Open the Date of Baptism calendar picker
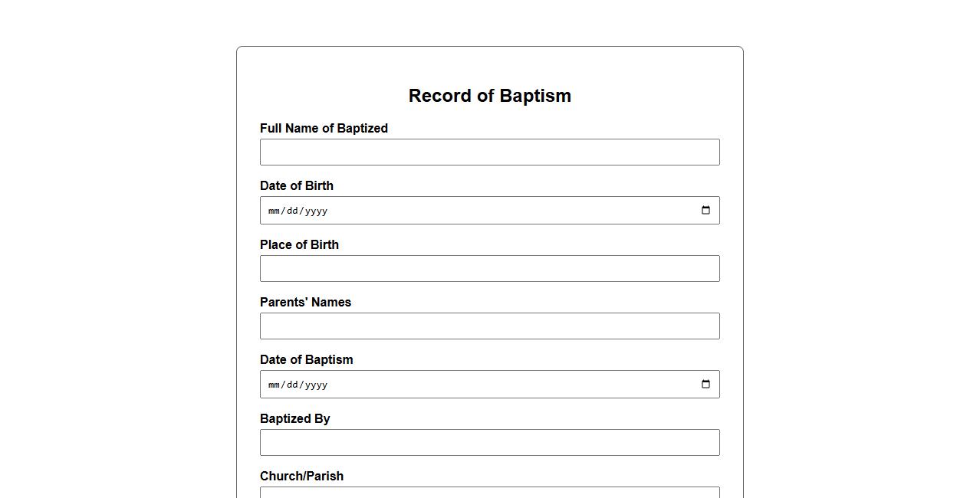This screenshot has height=498, width=980. point(705,385)
